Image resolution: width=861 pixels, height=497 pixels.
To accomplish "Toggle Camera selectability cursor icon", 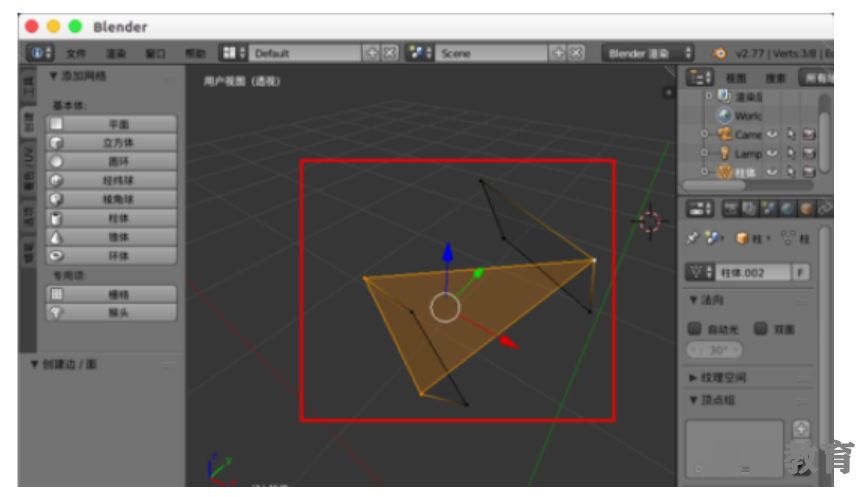I will [x=790, y=134].
